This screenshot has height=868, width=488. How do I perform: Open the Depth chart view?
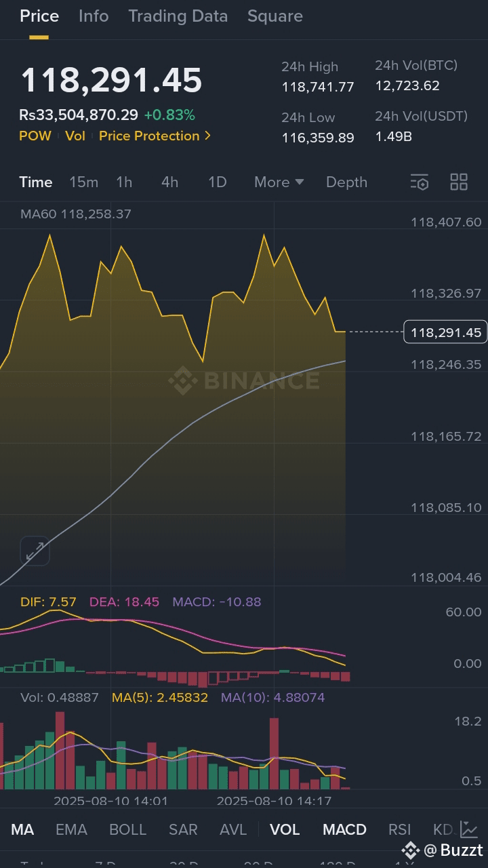coord(346,182)
